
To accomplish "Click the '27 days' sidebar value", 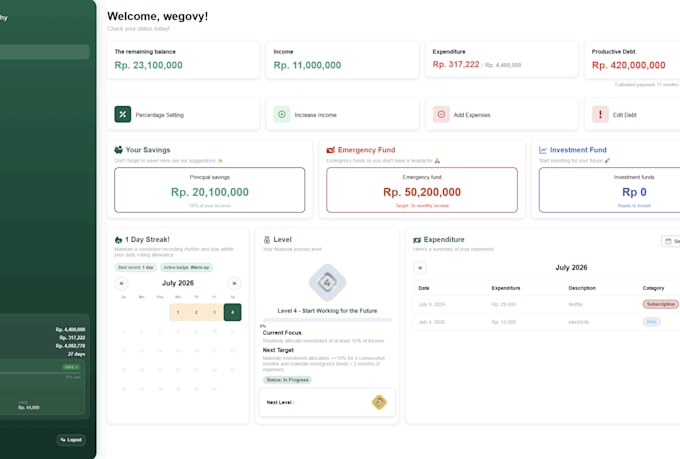I will tap(76, 354).
